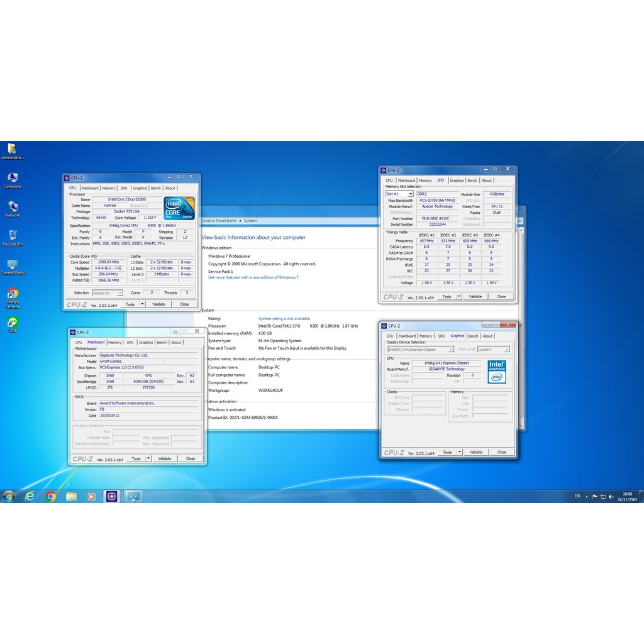Open Google Chrome desktop shortcut
644x644 pixels.
[13, 294]
